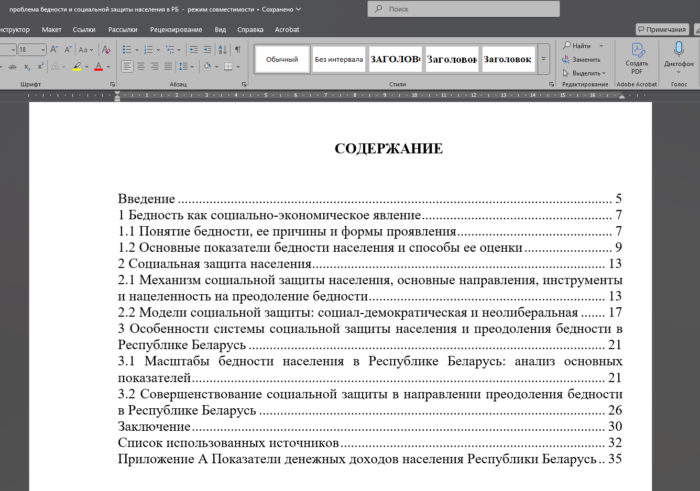Apply the Без интервала style
This screenshot has width=700, height=491.
tap(339, 59)
